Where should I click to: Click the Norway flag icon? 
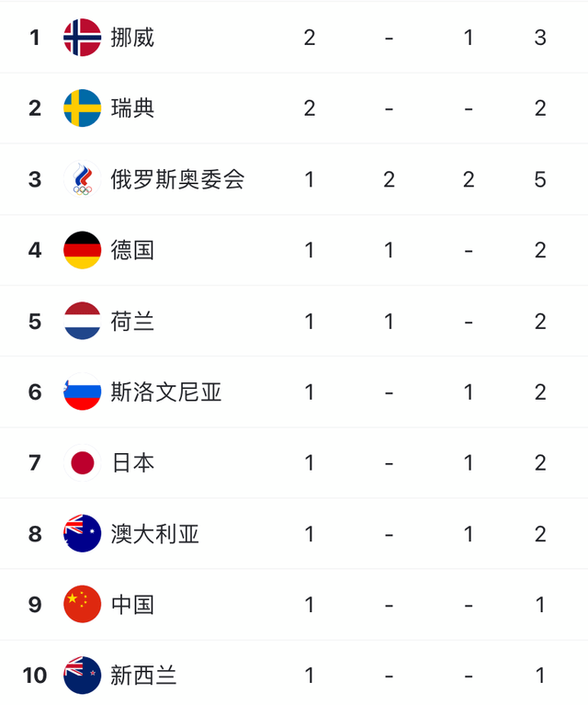[82, 38]
